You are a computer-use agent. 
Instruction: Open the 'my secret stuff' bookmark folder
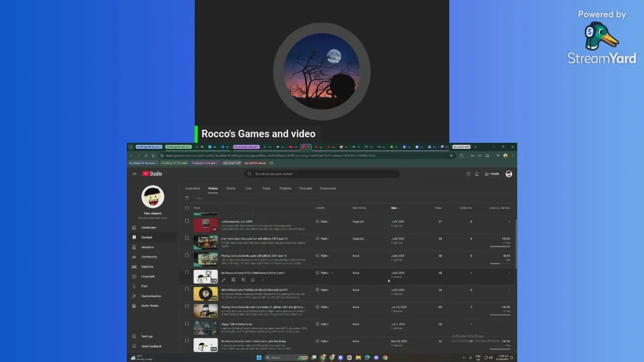tap(232, 163)
